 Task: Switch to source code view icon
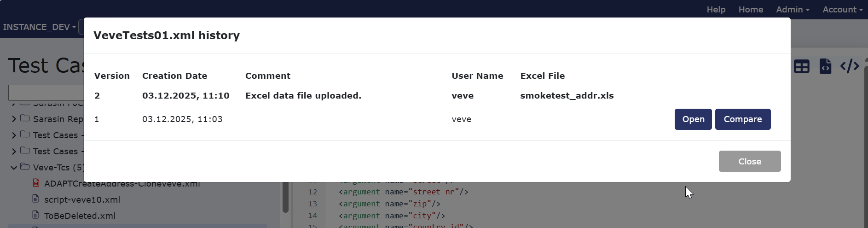click(x=850, y=66)
